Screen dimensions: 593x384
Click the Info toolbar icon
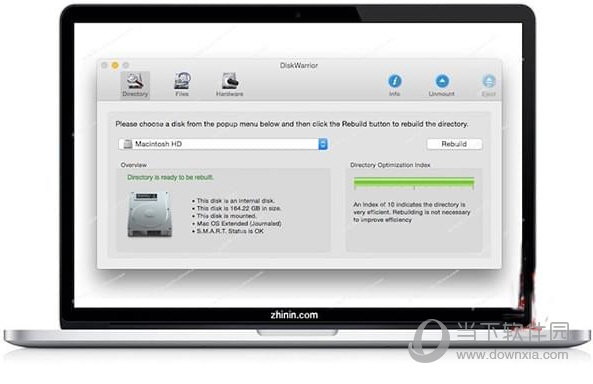coord(394,85)
